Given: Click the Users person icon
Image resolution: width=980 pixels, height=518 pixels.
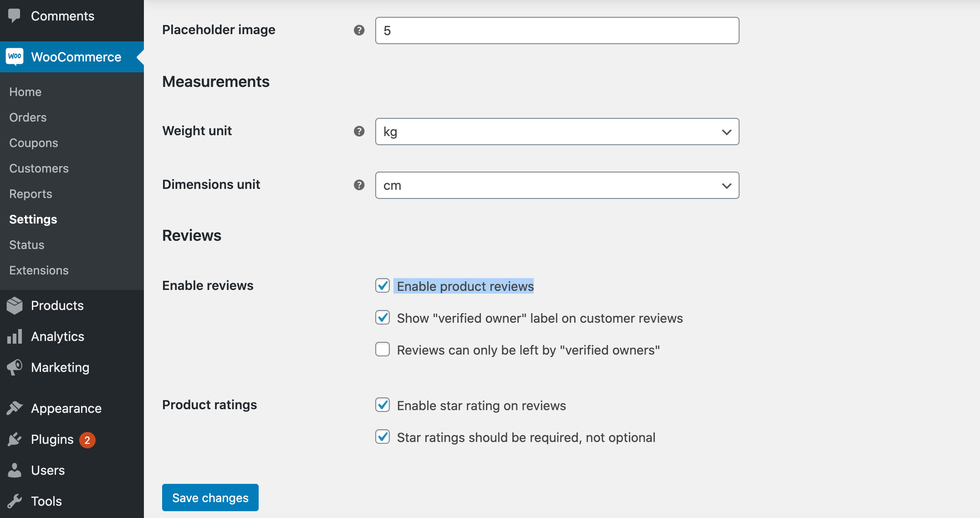Looking at the screenshot, I should pyautogui.click(x=15, y=470).
